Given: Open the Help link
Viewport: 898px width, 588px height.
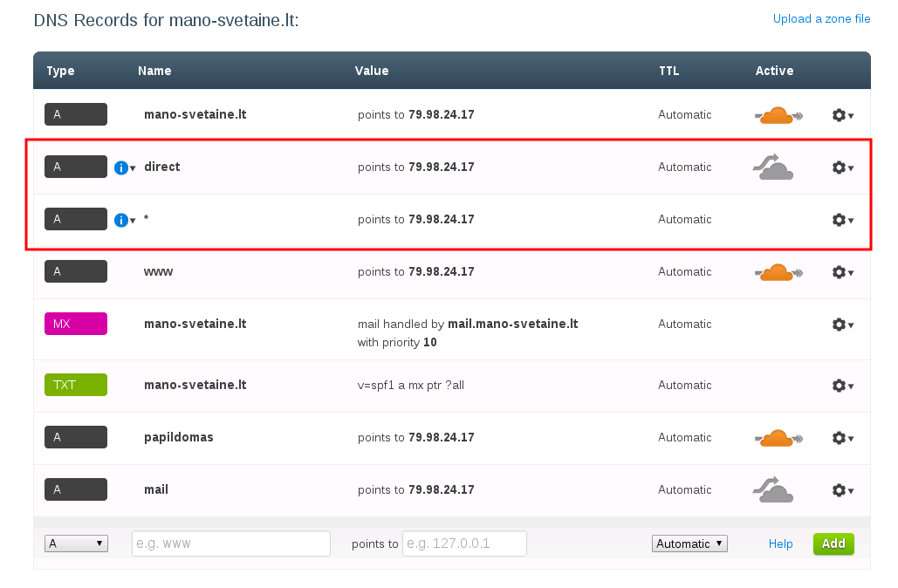Looking at the screenshot, I should click(x=780, y=544).
